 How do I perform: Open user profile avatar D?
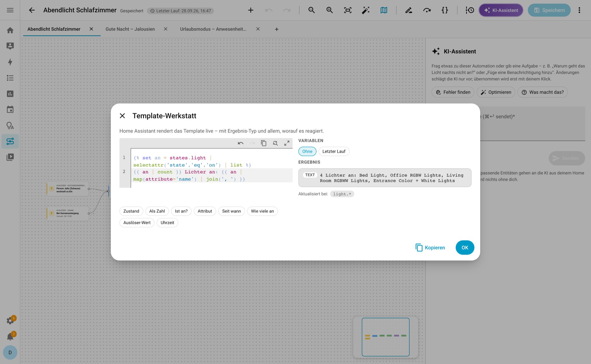(x=10, y=352)
